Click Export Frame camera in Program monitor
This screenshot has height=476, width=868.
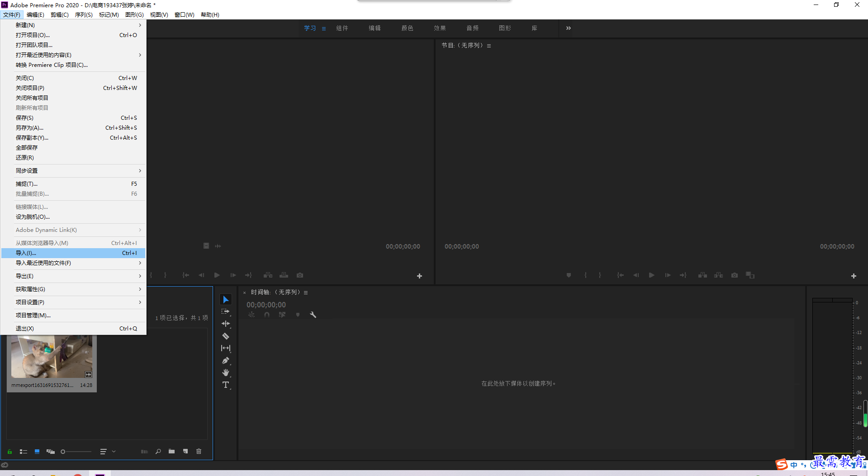click(735, 275)
